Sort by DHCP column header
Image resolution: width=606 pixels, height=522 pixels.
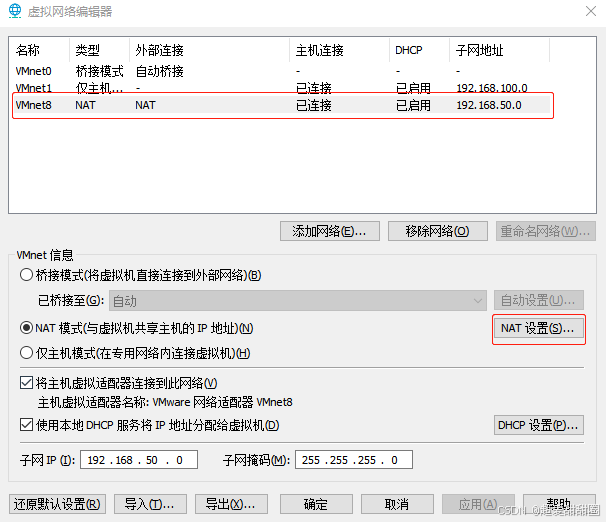[x=420, y=50]
